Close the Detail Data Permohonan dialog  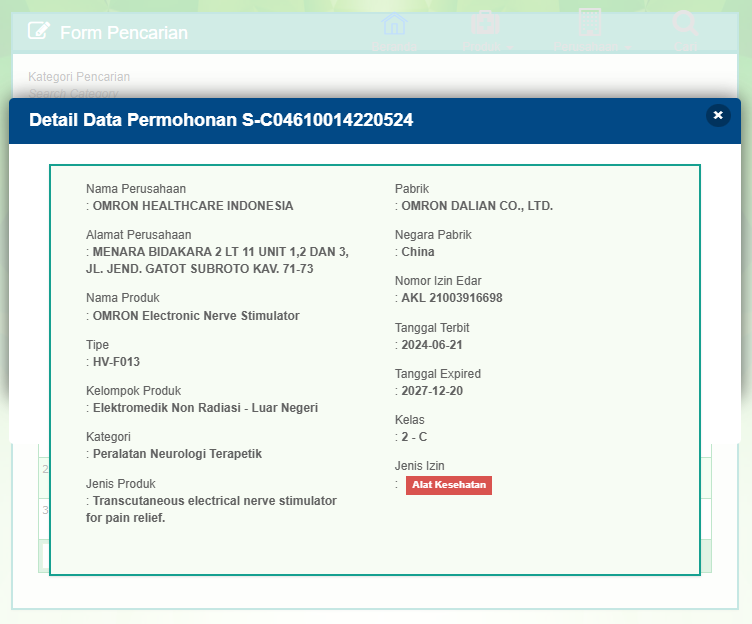pyautogui.click(x=717, y=115)
